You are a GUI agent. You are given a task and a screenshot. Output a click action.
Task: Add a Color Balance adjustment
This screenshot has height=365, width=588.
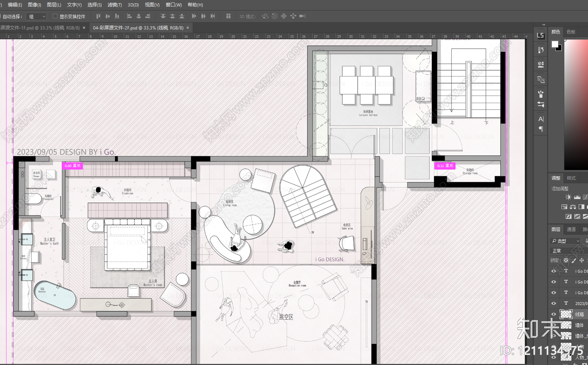point(573,207)
